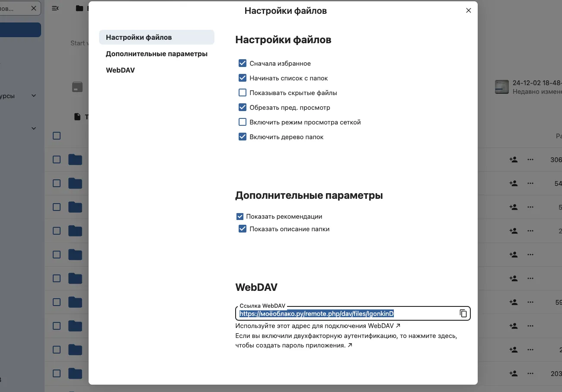Screen dimensions: 562x392
Task: Expand the sidebar section chevron next to ресурсы
Action: tap(34, 96)
